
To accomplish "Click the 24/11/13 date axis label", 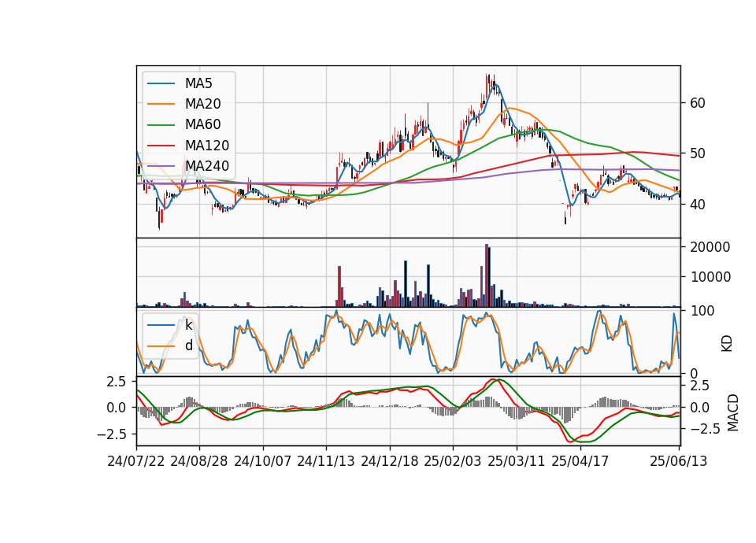I will (x=326, y=461).
